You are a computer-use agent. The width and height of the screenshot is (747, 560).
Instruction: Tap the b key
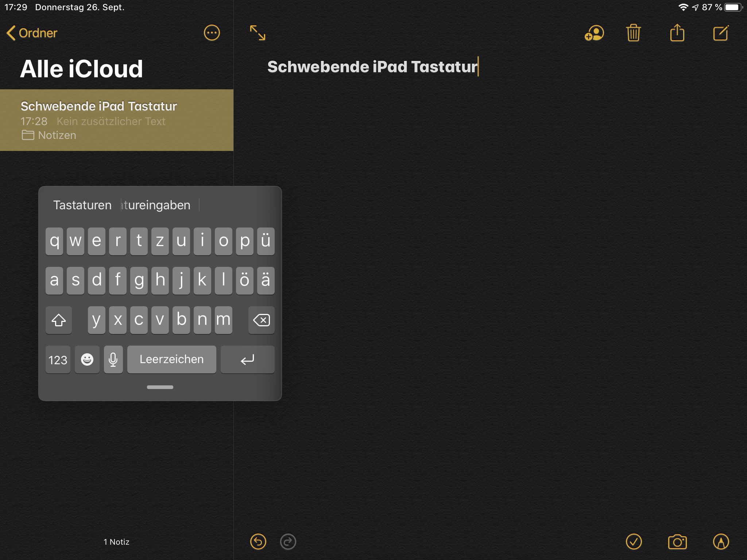181,320
